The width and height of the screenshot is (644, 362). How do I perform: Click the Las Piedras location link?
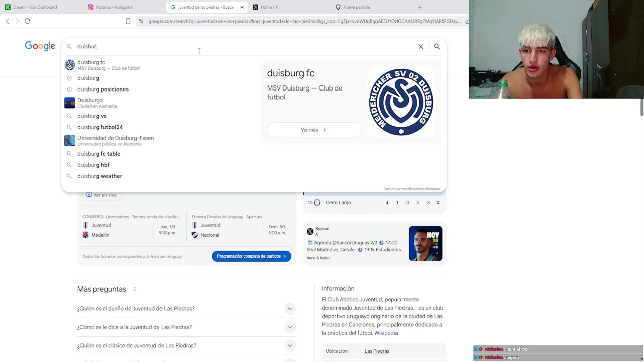[x=377, y=351]
